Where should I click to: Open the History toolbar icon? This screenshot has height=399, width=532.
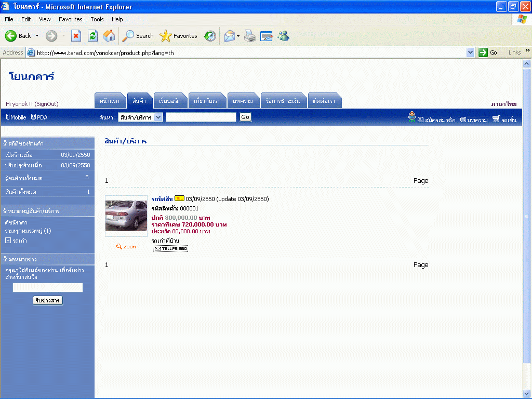(210, 36)
